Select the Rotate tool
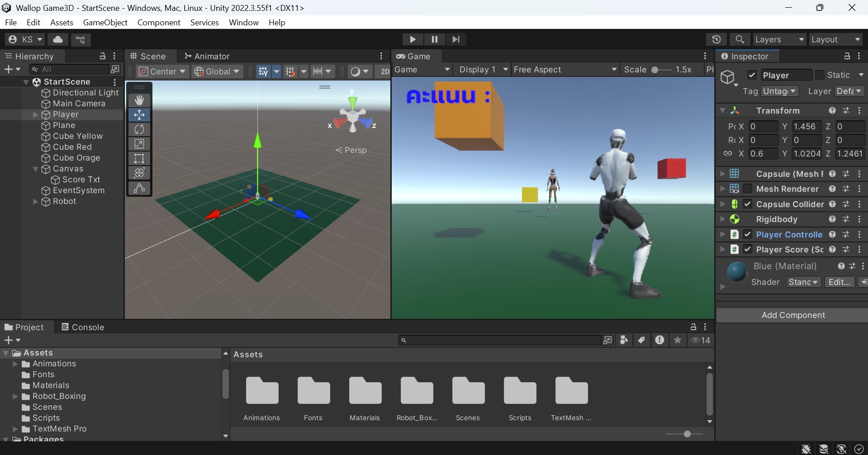This screenshot has width=868, height=455. tap(139, 129)
